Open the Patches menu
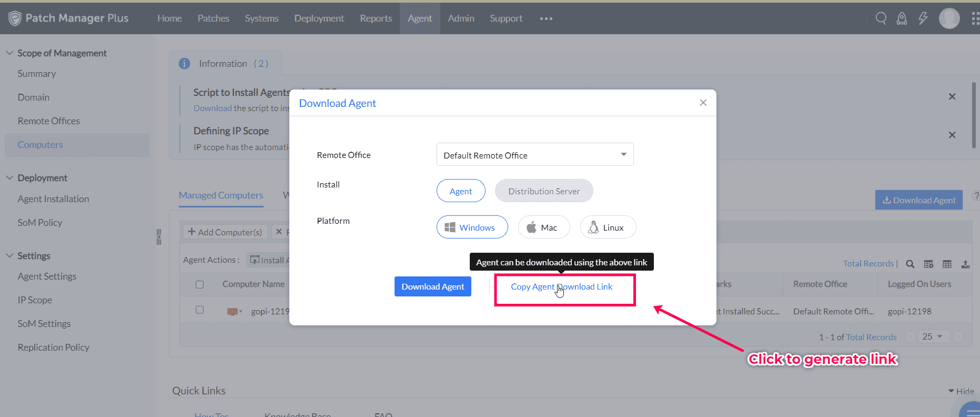 tap(214, 18)
